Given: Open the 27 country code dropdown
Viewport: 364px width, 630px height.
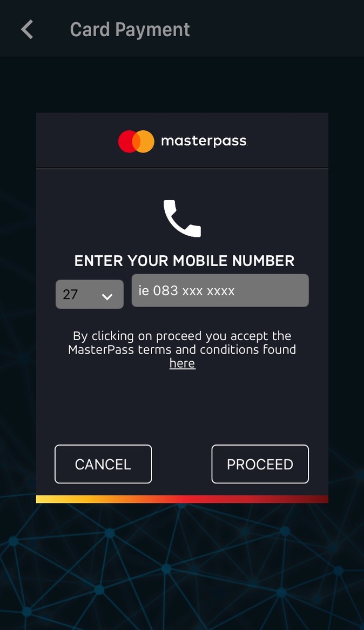Looking at the screenshot, I should [x=90, y=294].
